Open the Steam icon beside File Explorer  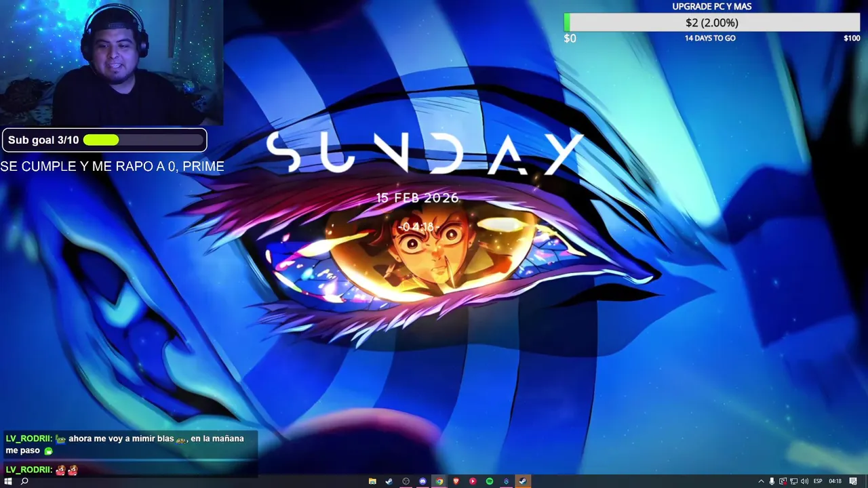click(x=389, y=481)
